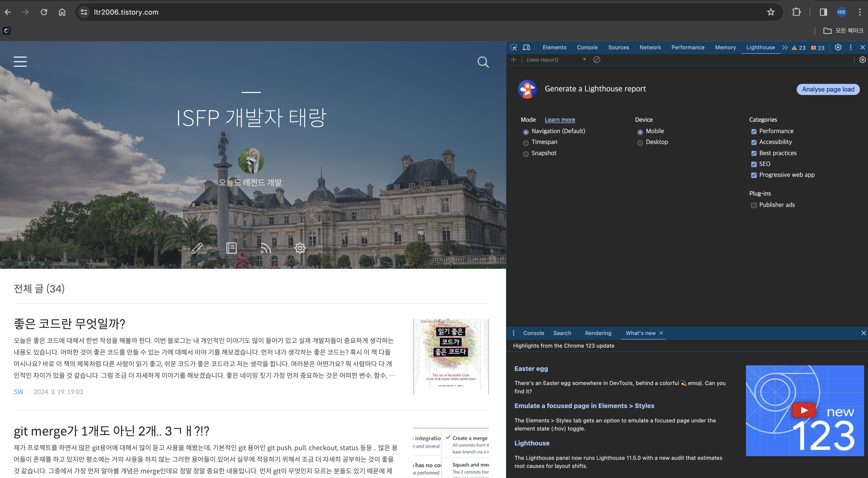This screenshot has height=478, width=868.
Task: Click the blog search magnifier icon
Action: [x=483, y=62]
